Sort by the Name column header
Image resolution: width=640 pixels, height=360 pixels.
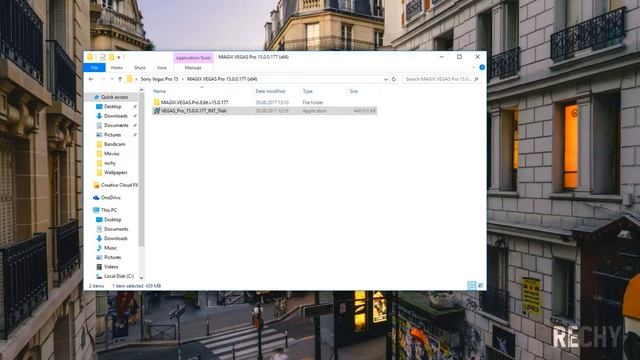tap(159, 91)
